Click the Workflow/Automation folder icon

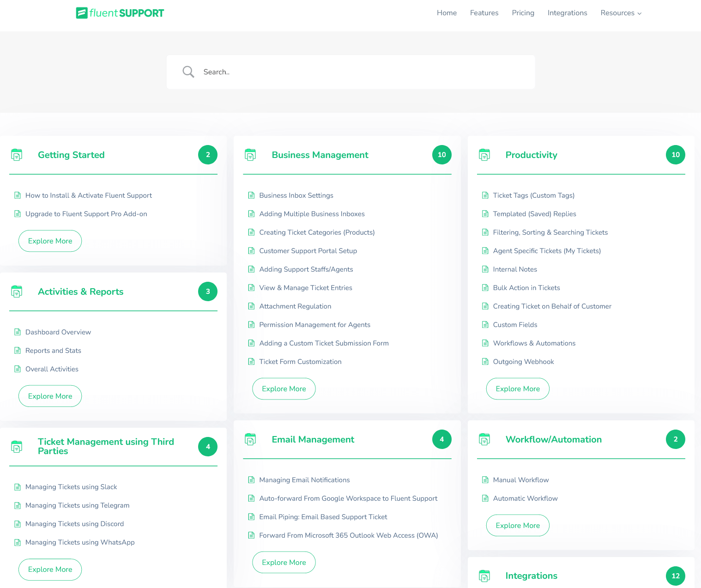pyautogui.click(x=485, y=439)
